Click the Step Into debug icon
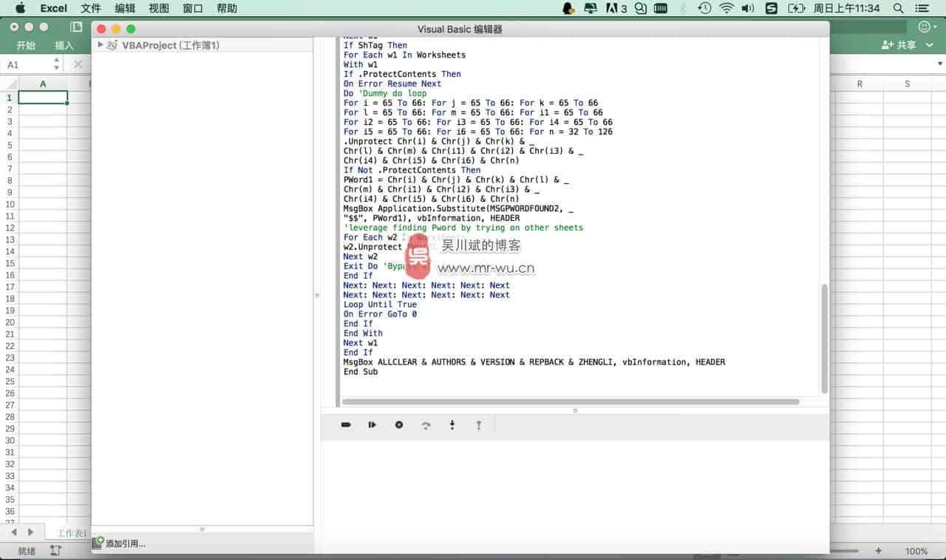 [x=452, y=425]
